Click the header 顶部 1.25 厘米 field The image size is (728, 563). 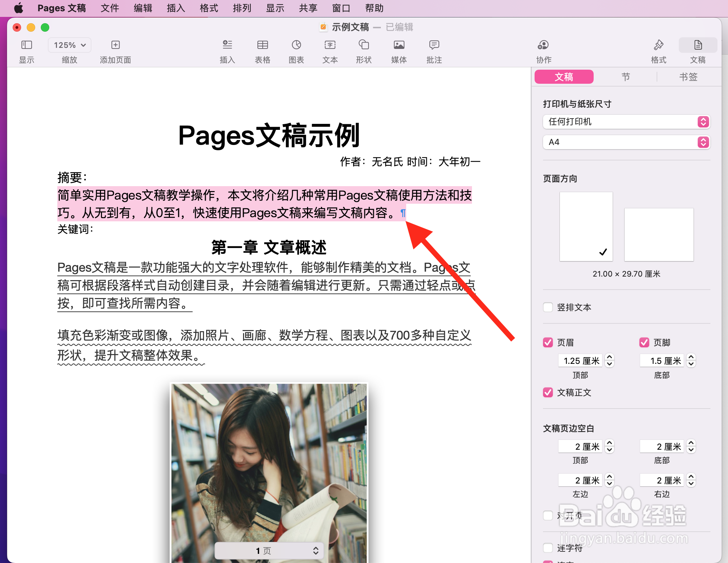coord(580,361)
